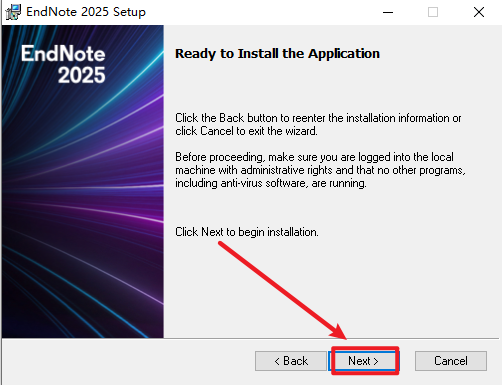Click the paragraph about administrative rights
502x385 pixels.
[x=320, y=170]
